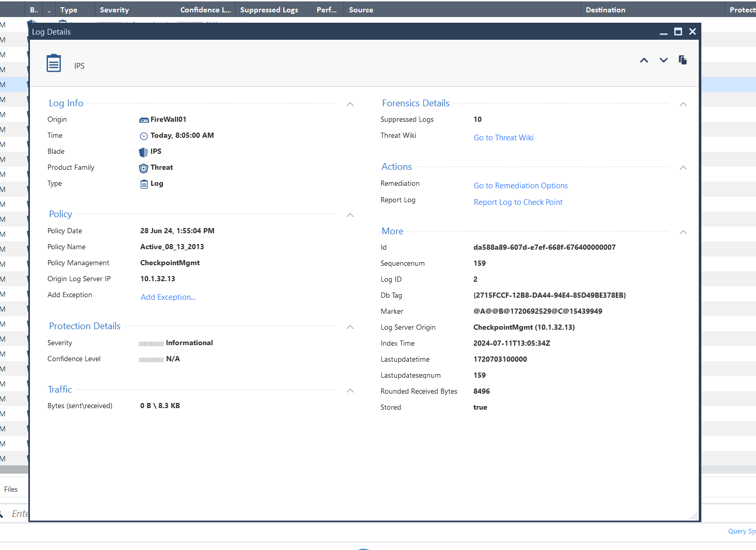Close the Log Details window
The width and height of the screenshot is (756, 550).
click(693, 31)
